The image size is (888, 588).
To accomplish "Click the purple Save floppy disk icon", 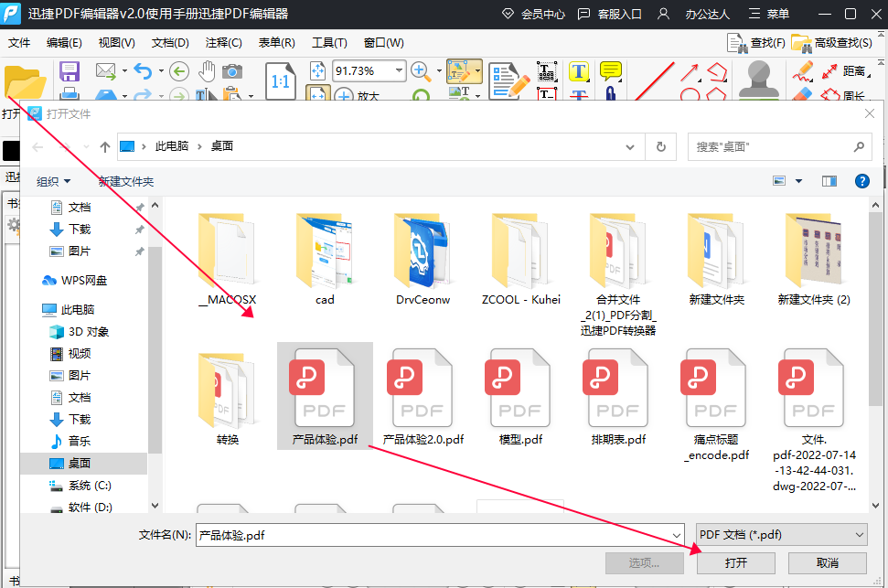I will point(70,71).
